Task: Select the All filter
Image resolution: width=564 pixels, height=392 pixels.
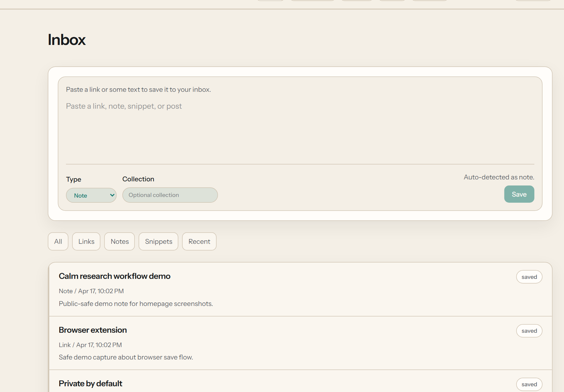Action: point(58,241)
